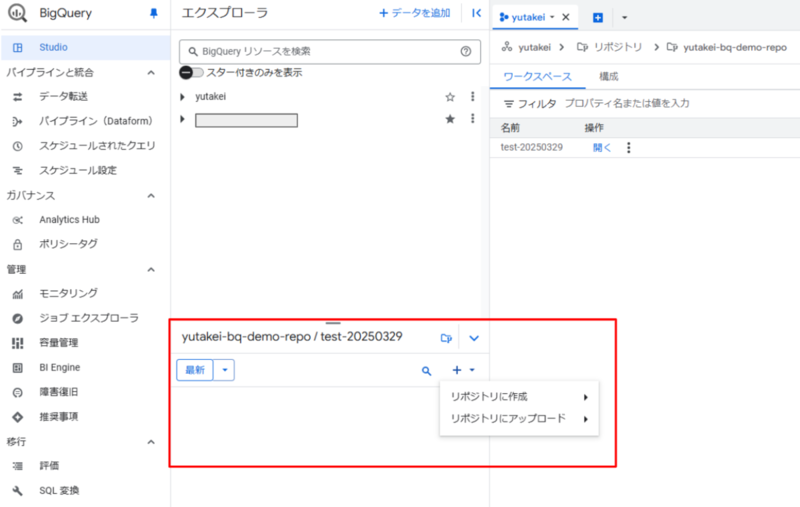Click the モニタリング chart icon
The image size is (800, 507).
[x=17, y=294]
